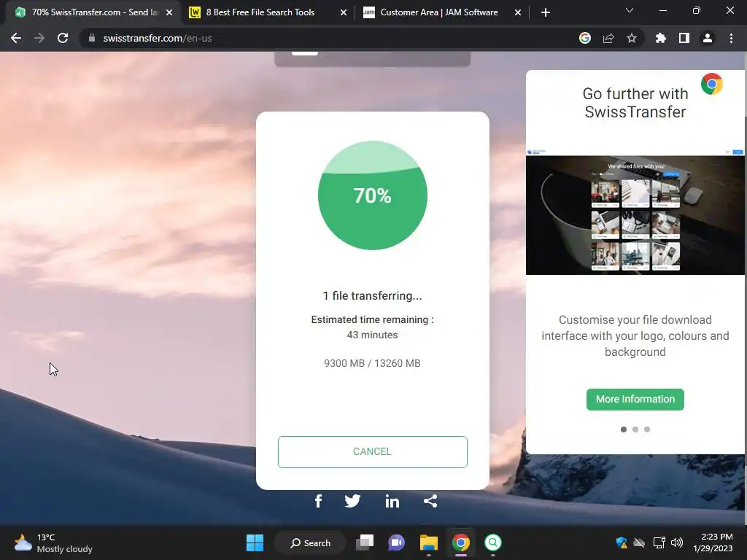Screen dimensions: 747x560
Task: Share on Twitter icon
Action: click(352, 501)
